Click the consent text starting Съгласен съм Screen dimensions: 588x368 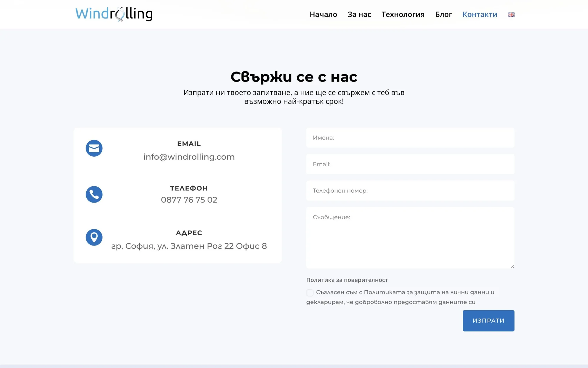pos(400,297)
